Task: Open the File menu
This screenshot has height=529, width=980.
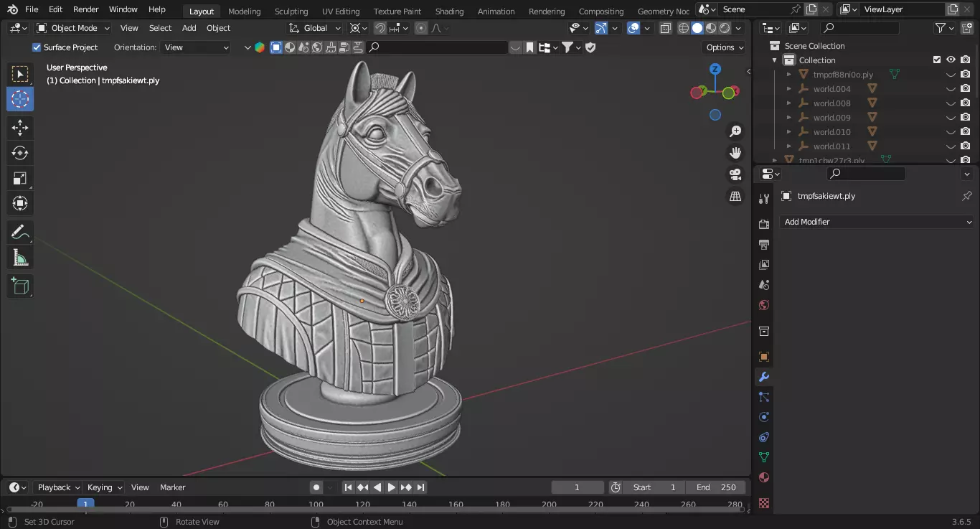Action: (32, 9)
